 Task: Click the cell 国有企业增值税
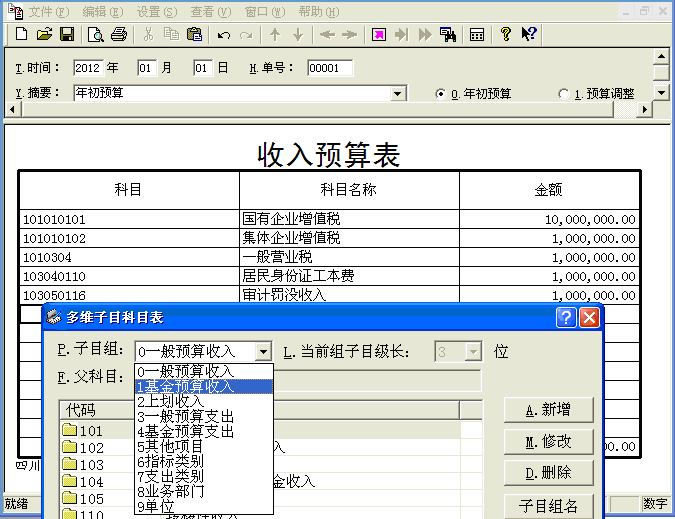coord(349,219)
